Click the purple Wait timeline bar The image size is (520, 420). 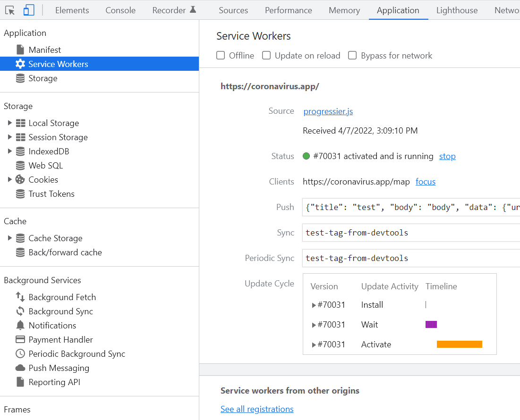[x=431, y=324]
